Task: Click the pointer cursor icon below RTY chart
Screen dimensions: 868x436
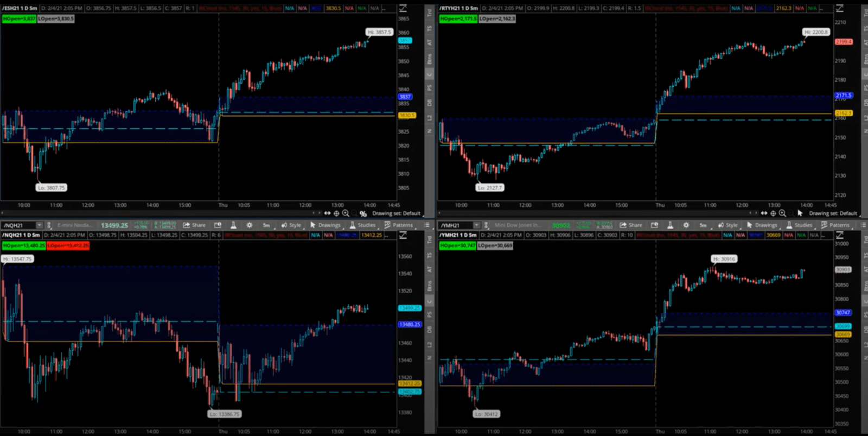Action: pyautogui.click(x=800, y=213)
